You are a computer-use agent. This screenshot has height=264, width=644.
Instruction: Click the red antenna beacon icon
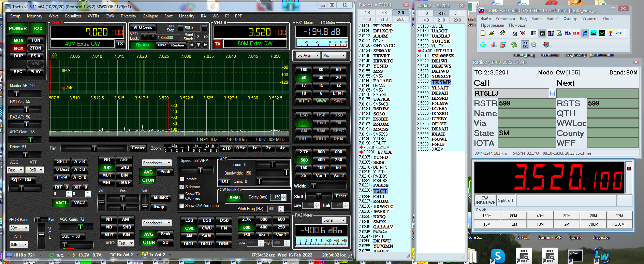pos(611,33)
